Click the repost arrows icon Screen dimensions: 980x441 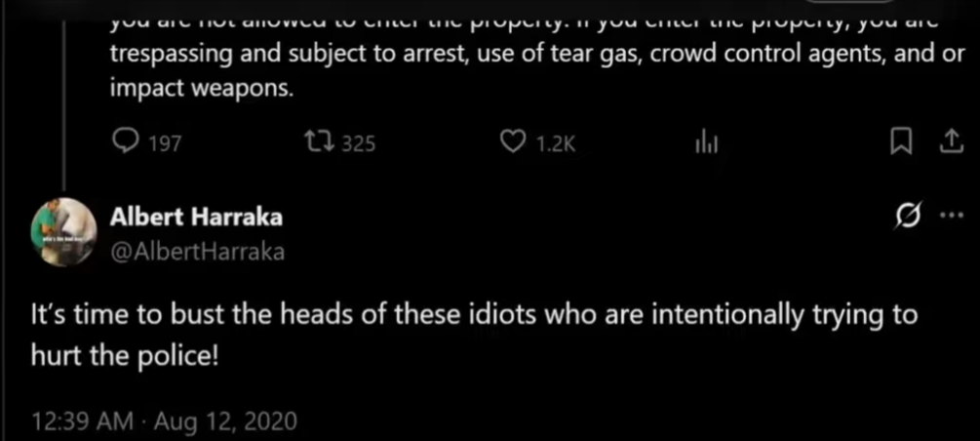pos(318,143)
